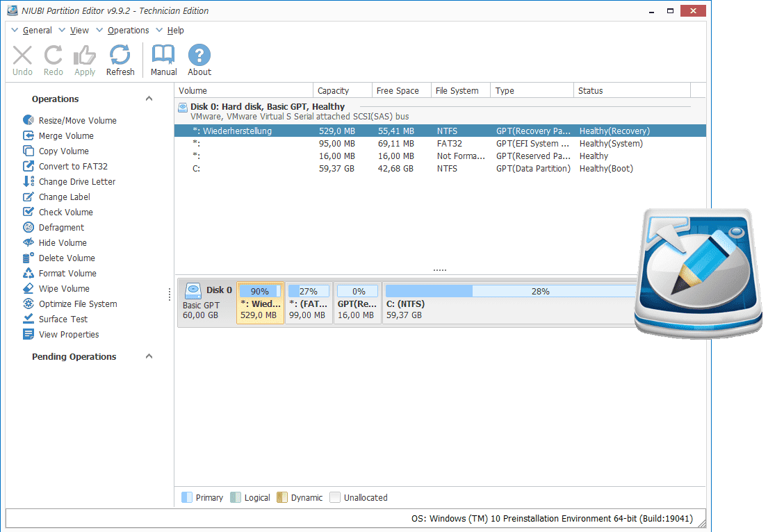This screenshot has width=768, height=532.
Task: Maximize the NIUBI Partition Editor window
Action: pos(670,11)
